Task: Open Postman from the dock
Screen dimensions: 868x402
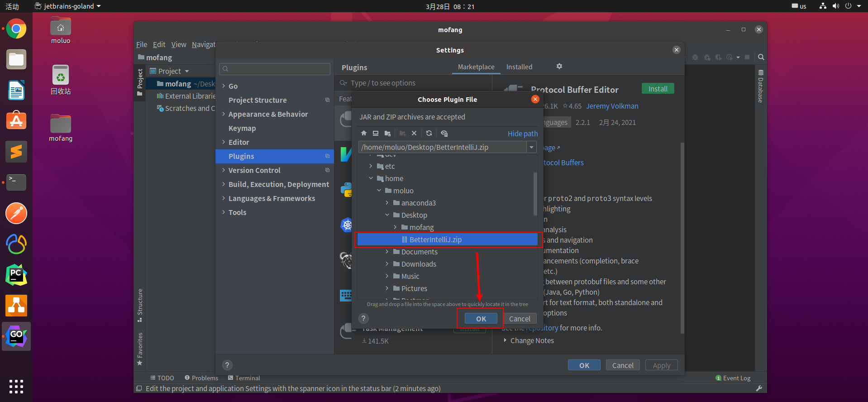Action: coord(16,213)
